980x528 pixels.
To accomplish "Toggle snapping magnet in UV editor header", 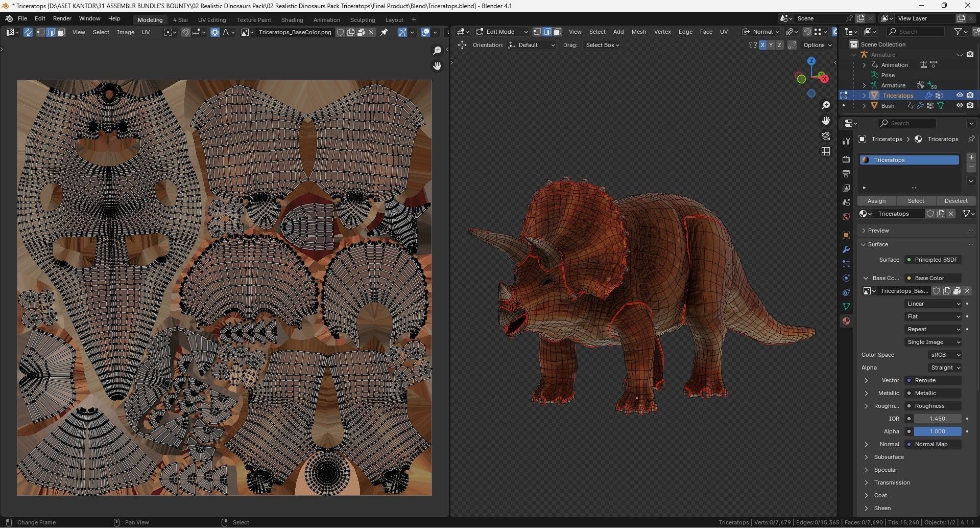I will pos(186,32).
